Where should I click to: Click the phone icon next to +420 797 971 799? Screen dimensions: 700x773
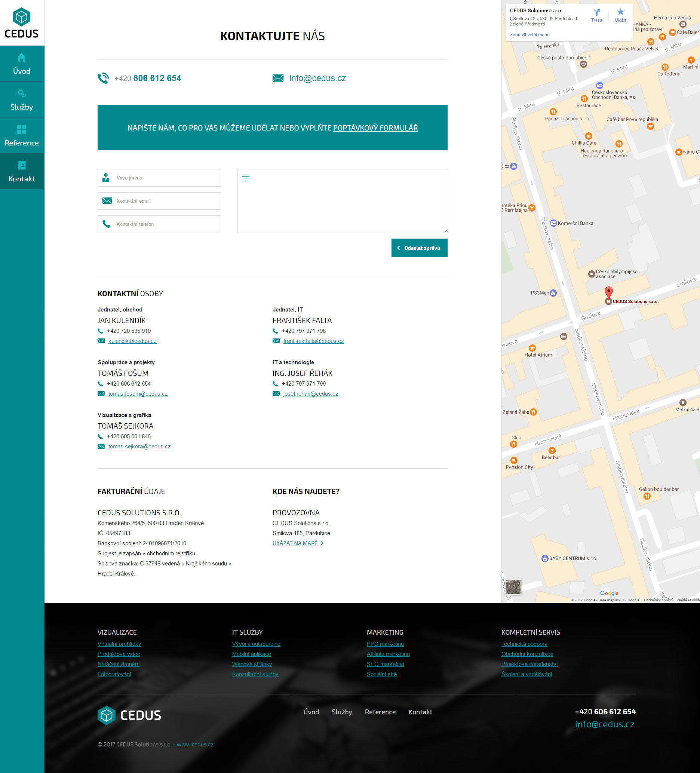[275, 384]
